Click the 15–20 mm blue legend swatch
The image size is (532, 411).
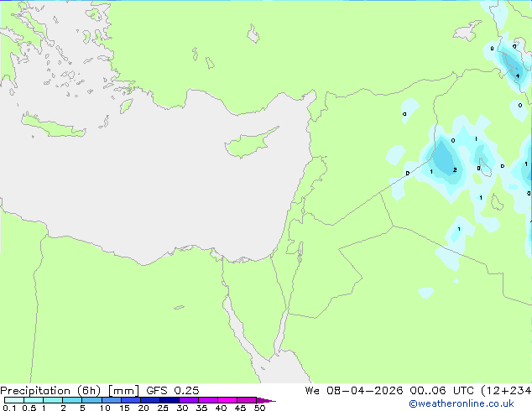point(130,400)
